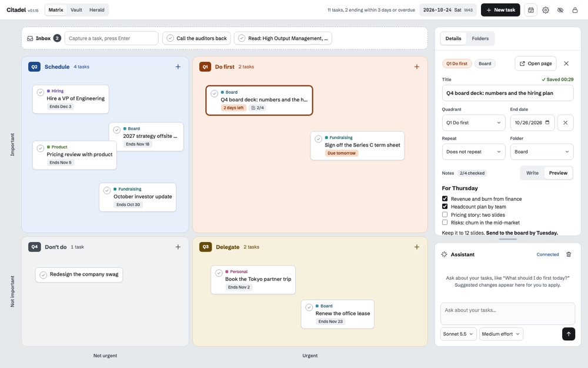The width and height of the screenshot is (588, 368).
Task: Select the Details tab
Action: coord(453,38)
